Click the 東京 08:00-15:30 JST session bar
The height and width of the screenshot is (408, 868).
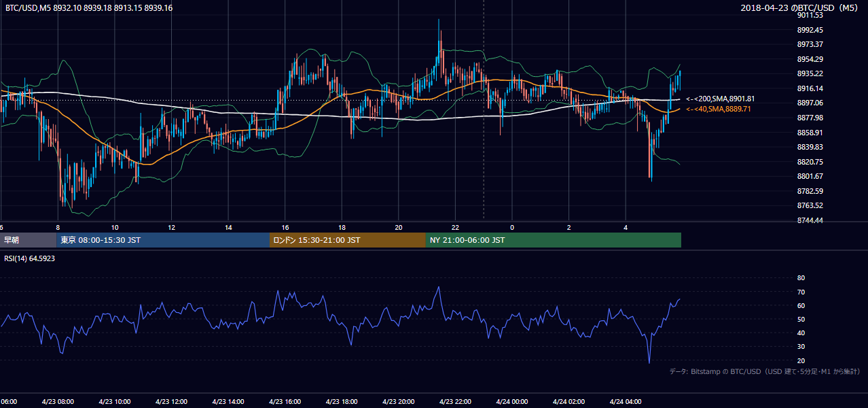click(x=163, y=240)
